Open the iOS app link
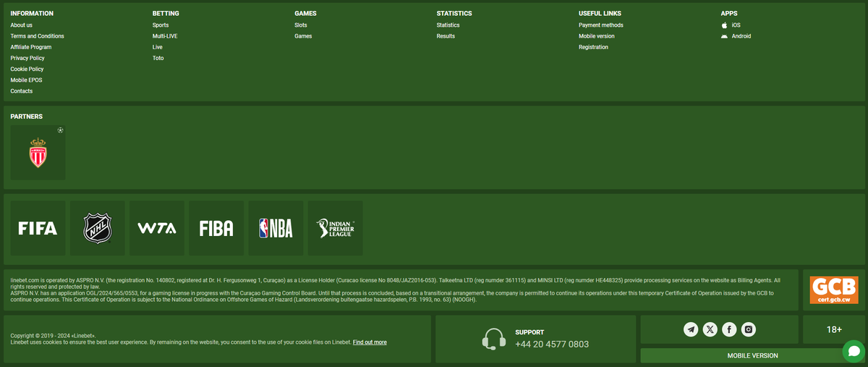Viewport: 868px width, 367px height. (736, 25)
